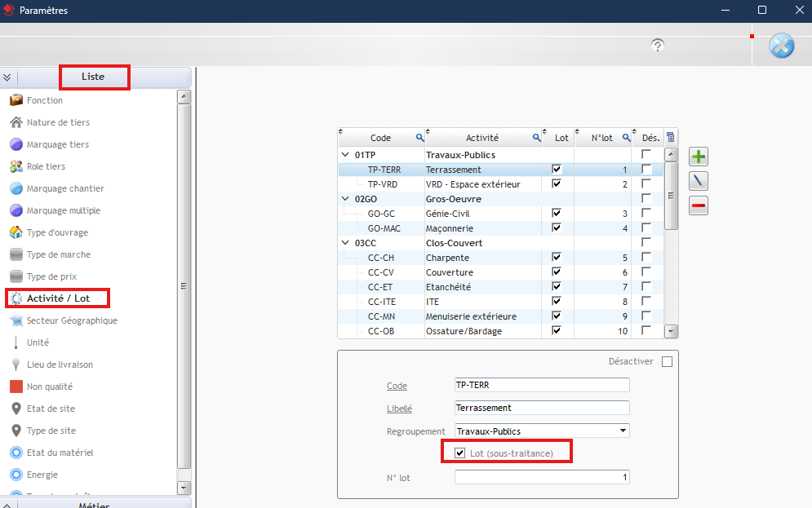The width and height of the screenshot is (812, 508).
Task: Click the green plus add button
Action: tap(698, 157)
